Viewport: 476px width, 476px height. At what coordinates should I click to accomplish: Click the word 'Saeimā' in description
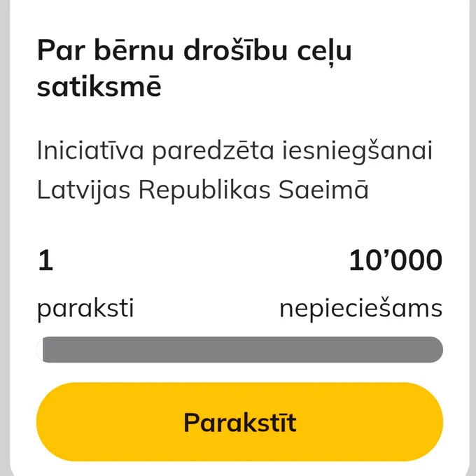[323, 189]
